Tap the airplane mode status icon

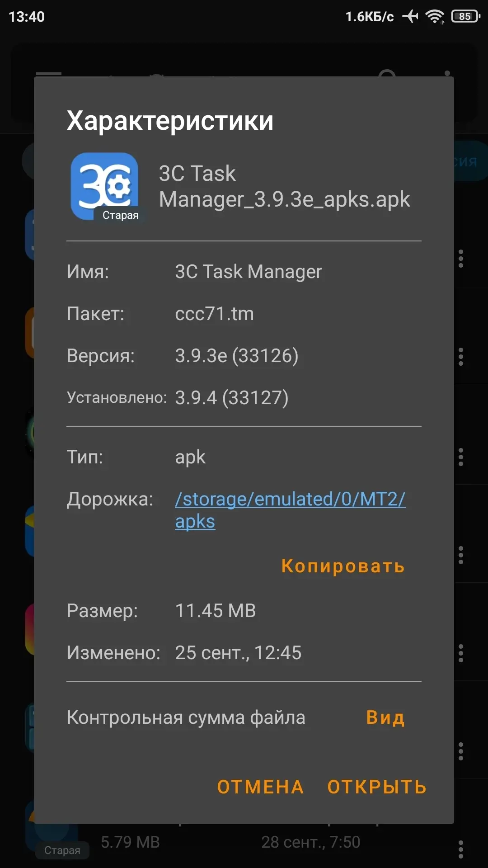[410, 17]
